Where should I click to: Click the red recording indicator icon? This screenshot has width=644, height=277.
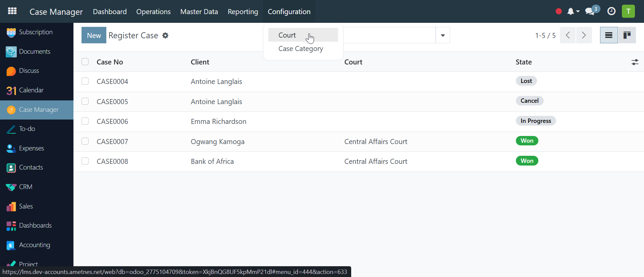coord(558,11)
